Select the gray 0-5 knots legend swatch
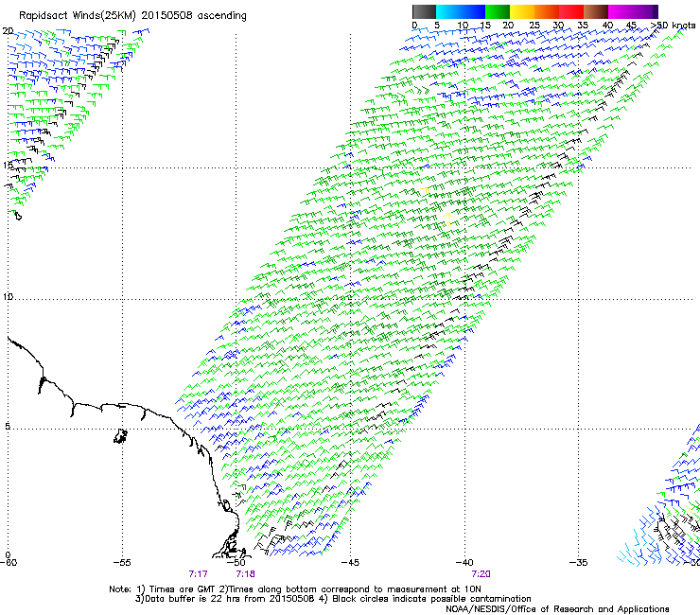This screenshot has width=700, height=615. (424, 11)
